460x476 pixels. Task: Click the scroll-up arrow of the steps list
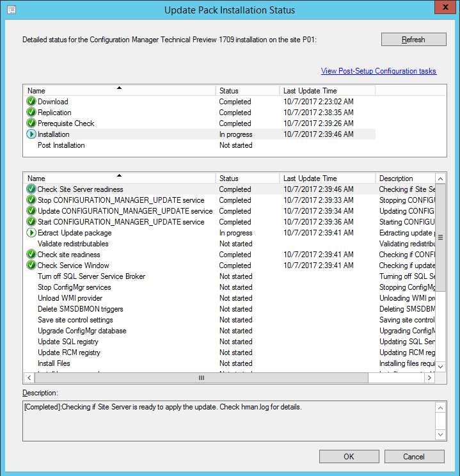(441, 178)
